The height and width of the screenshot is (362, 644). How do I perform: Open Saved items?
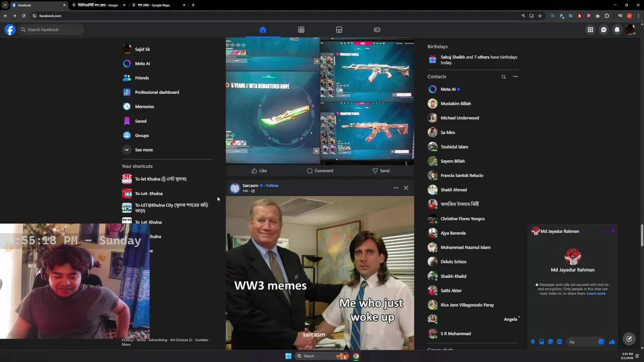pyautogui.click(x=167, y=121)
